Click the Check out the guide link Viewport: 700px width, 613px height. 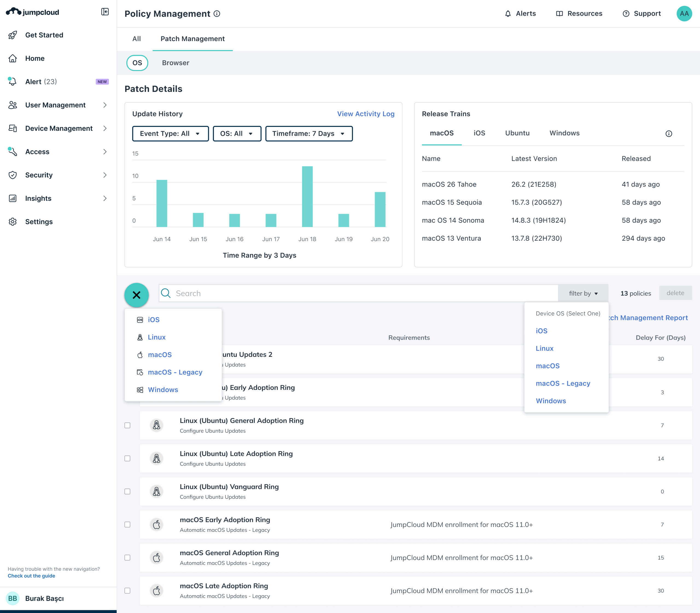(31, 576)
